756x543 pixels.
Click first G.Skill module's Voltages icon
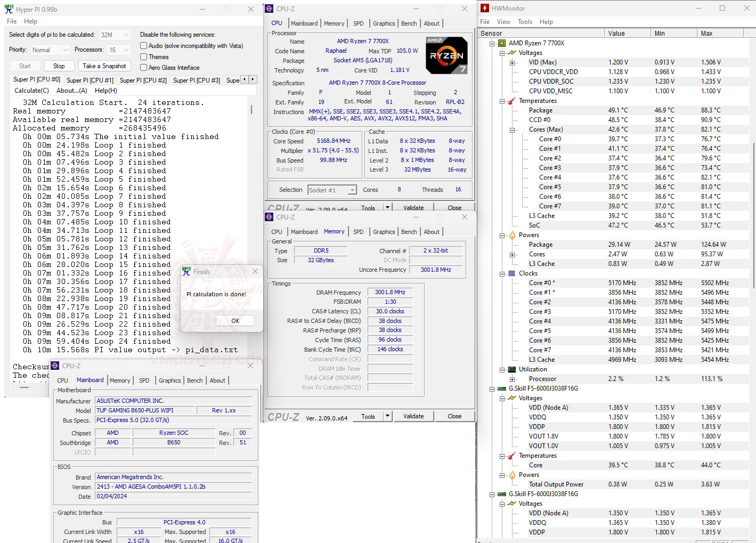coord(511,398)
